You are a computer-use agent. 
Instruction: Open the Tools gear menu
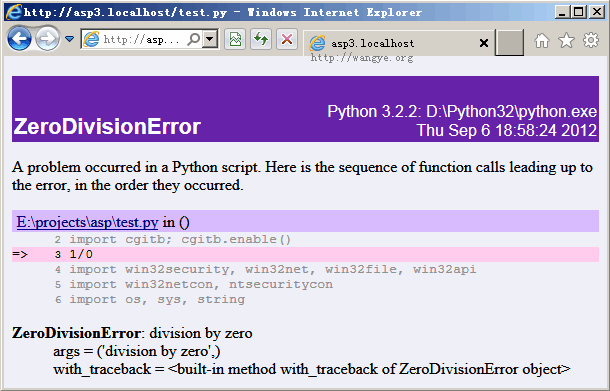[x=591, y=40]
